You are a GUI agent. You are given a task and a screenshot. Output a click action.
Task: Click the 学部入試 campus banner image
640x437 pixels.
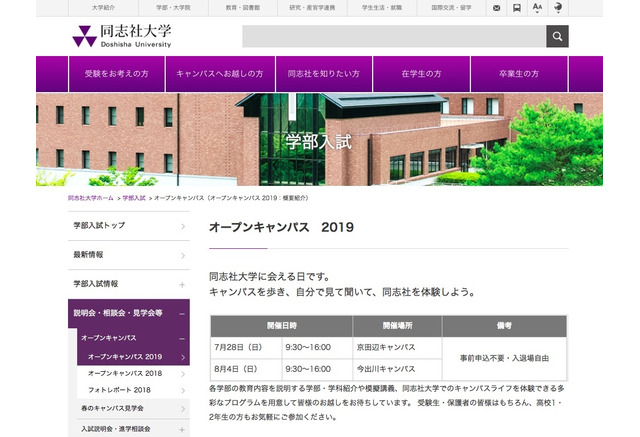[319, 139]
